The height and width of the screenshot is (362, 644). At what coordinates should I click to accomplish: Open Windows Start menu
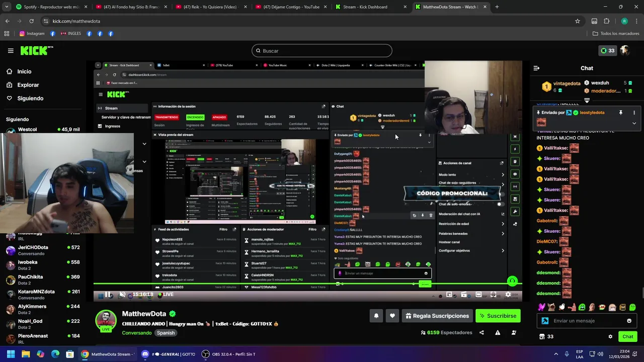click(11, 354)
